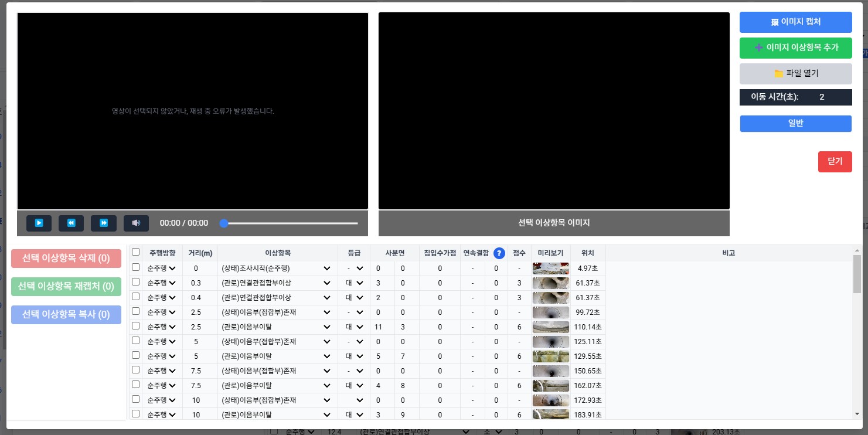Mute the video with the speaker icon
The height and width of the screenshot is (435, 868).
(x=136, y=223)
